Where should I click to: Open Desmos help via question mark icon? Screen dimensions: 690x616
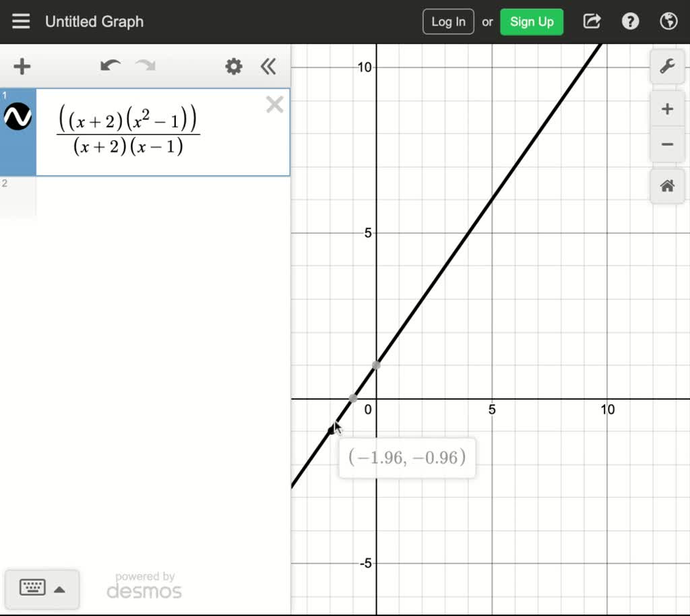630,21
